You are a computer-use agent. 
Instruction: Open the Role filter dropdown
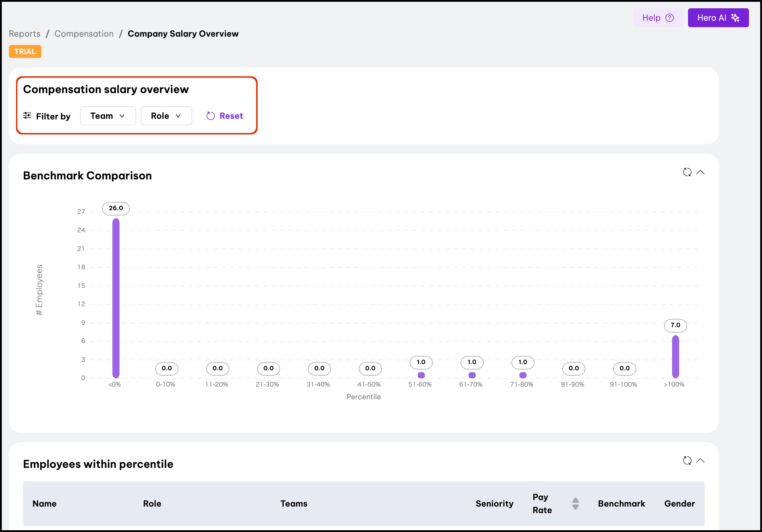tap(166, 116)
